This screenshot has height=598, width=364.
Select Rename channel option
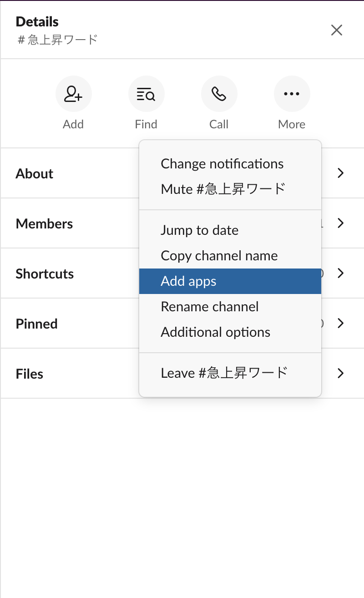(x=210, y=307)
